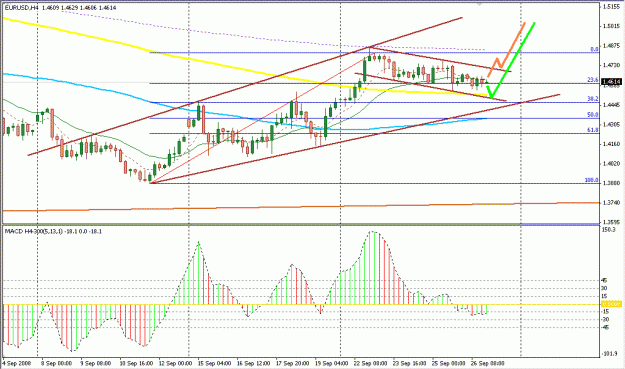
Task: Click the 25 Sep 00:00 time label
Action: (448, 363)
